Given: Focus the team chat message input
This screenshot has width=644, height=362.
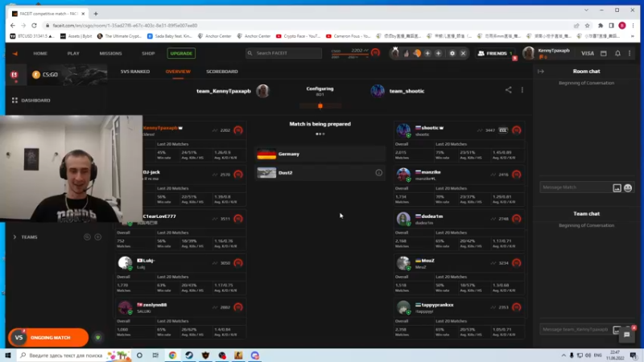Looking at the screenshot, I should (x=575, y=330).
